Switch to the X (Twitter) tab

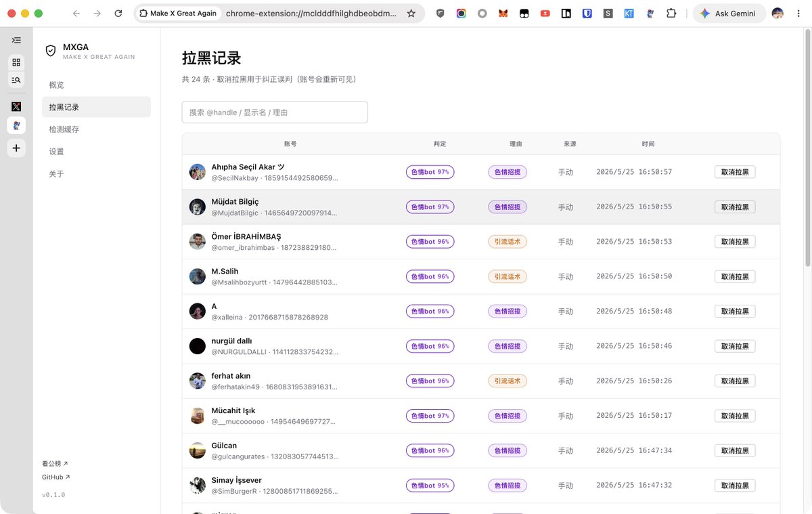(x=16, y=106)
